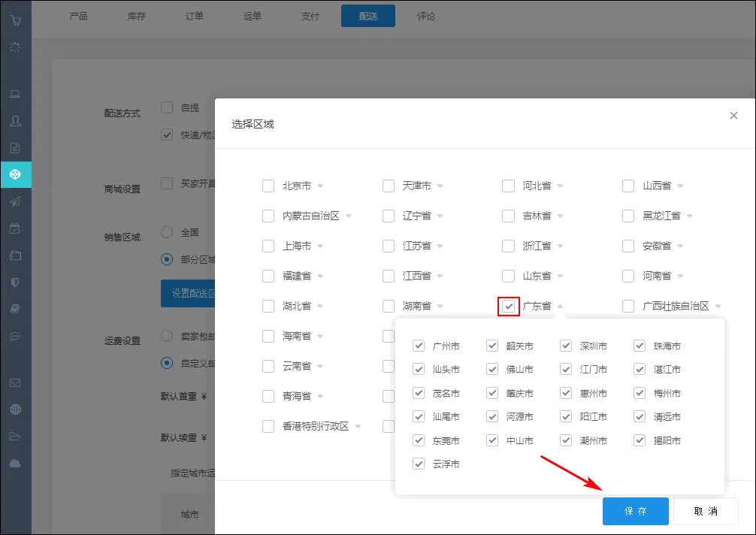The width and height of the screenshot is (756, 535).
Task: Uncheck the 深圳市 city checkbox
Action: pyautogui.click(x=566, y=346)
